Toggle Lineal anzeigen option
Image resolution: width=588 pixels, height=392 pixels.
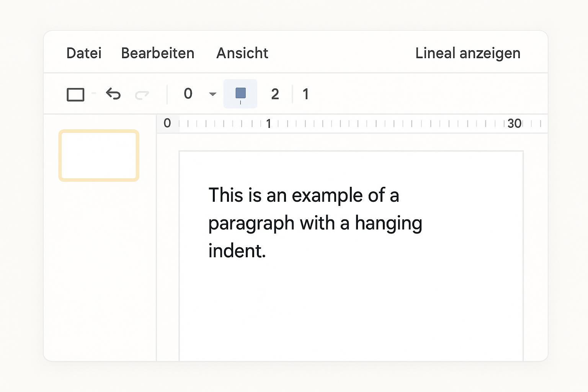point(467,53)
